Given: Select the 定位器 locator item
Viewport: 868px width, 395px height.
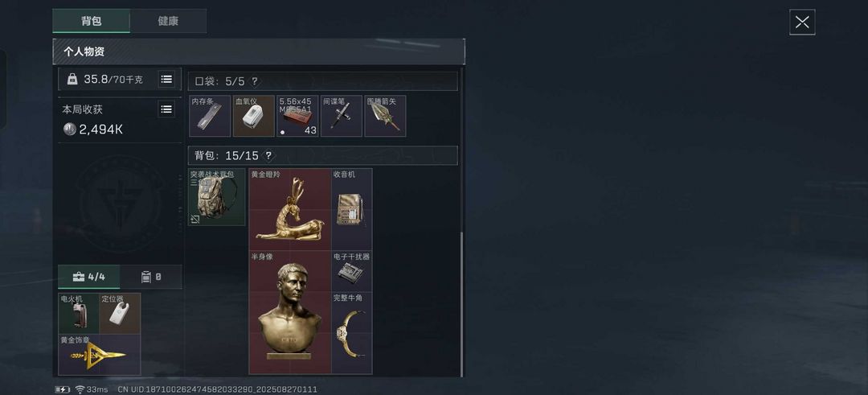Looking at the screenshot, I should click(120, 314).
